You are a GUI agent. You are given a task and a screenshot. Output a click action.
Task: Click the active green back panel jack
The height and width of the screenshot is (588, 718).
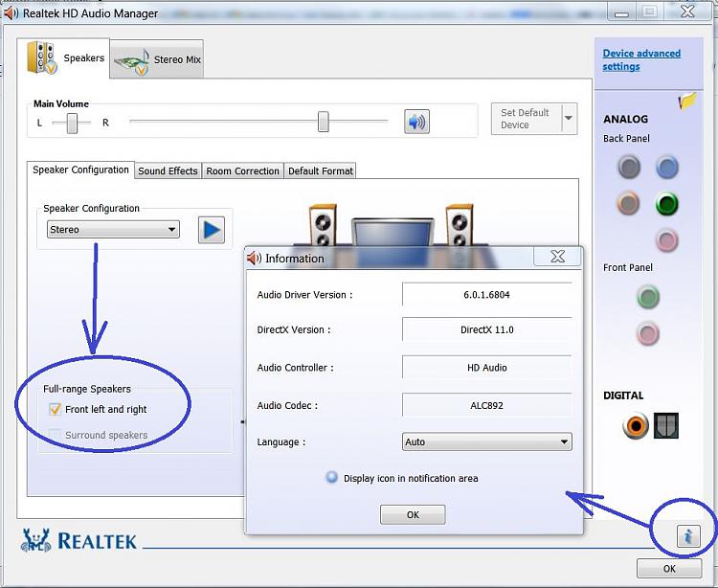666,204
